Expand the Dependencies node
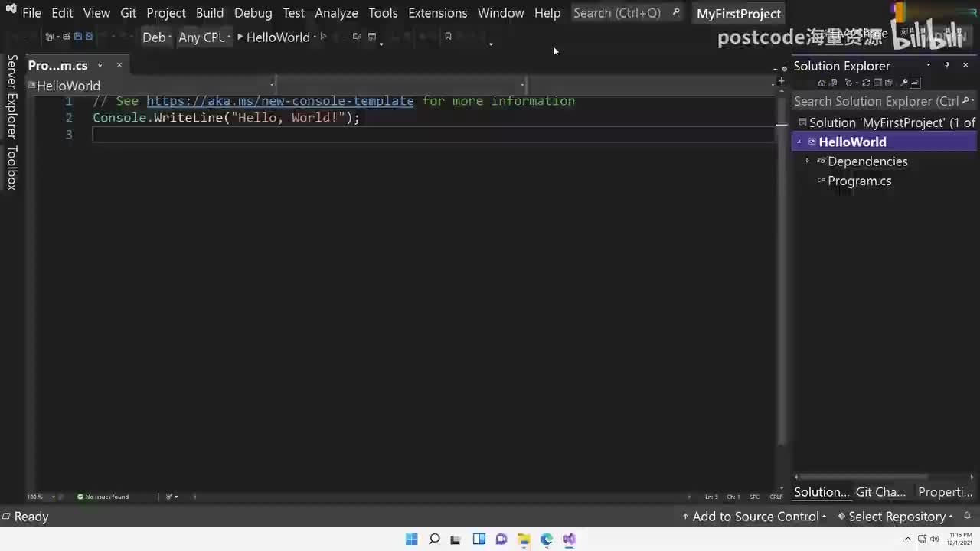This screenshot has height=551, width=980. [x=807, y=161]
